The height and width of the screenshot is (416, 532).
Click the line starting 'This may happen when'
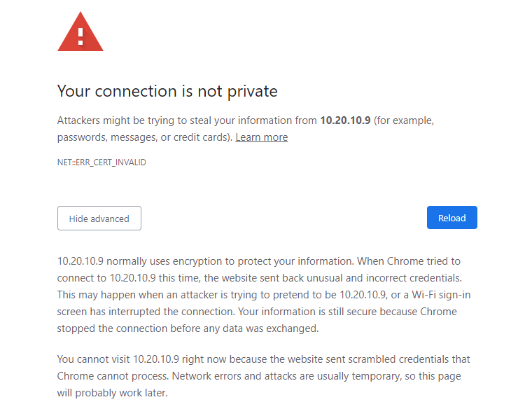coord(264,295)
